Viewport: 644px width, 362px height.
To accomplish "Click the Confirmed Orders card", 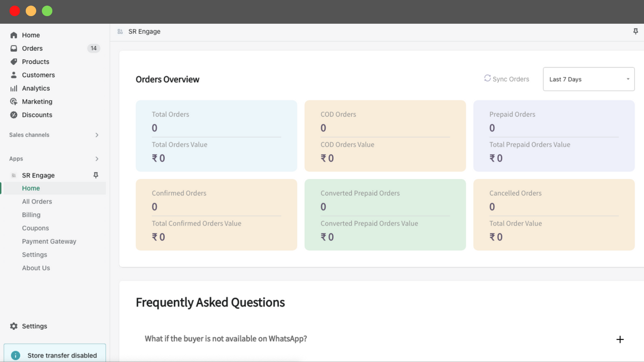I will click(x=216, y=215).
